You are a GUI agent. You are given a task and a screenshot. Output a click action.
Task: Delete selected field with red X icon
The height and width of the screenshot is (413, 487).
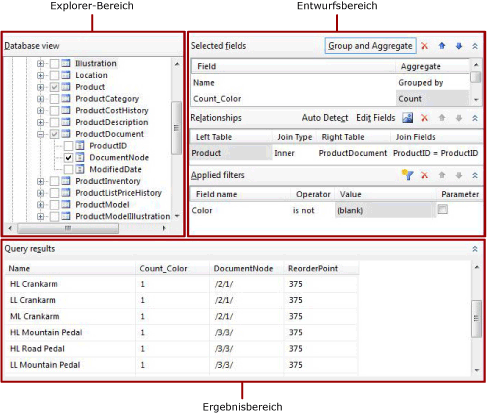pyautogui.click(x=424, y=46)
